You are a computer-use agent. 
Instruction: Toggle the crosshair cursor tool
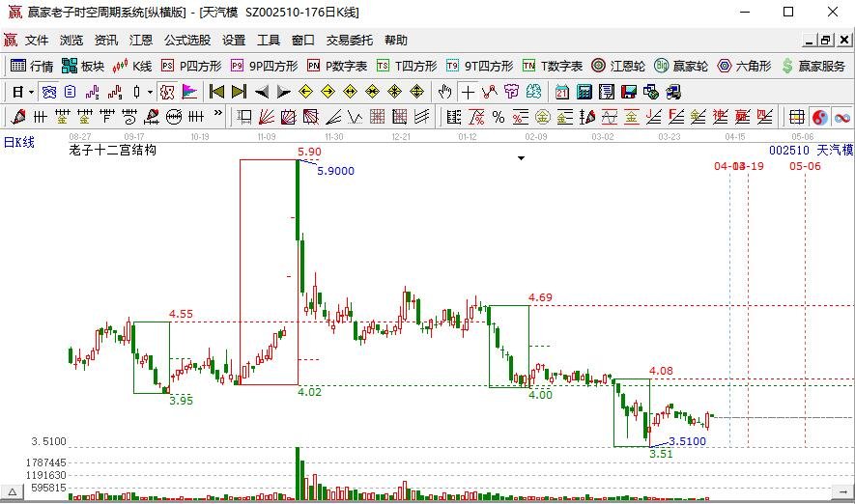(468, 92)
